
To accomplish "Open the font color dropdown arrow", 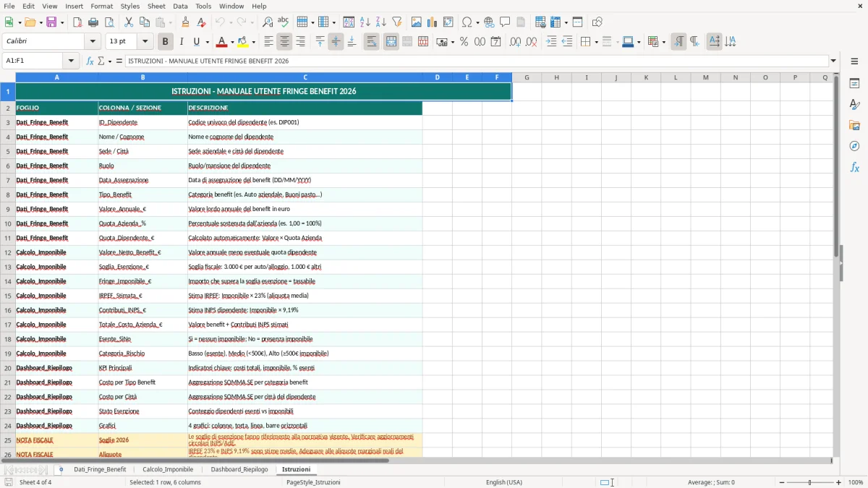I will pos(232,42).
